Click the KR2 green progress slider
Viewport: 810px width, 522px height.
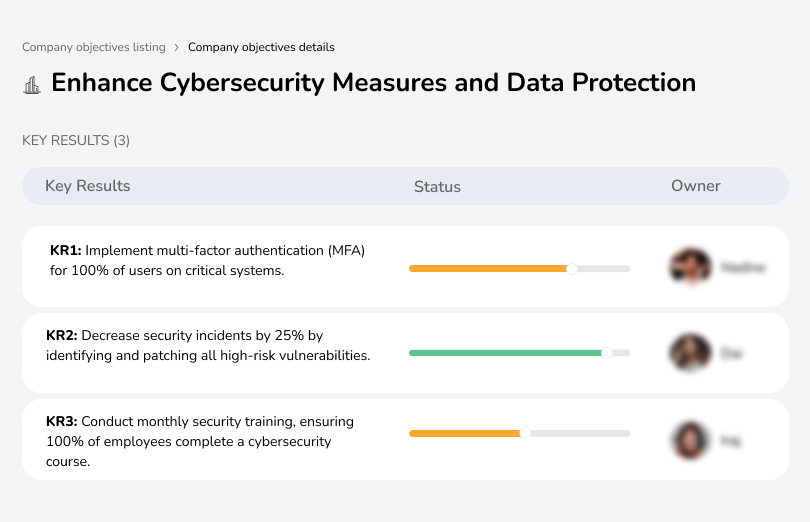(520, 353)
